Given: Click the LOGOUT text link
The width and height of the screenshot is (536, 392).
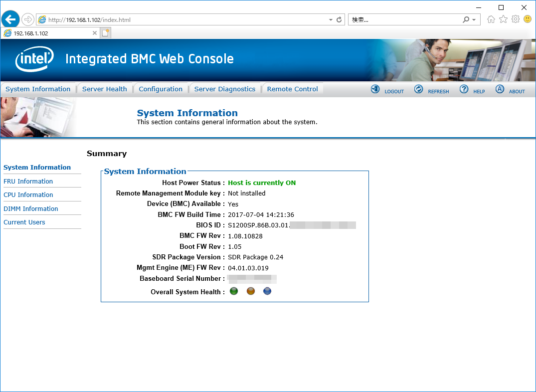Looking at the screenshot, I should [x=394, y=92].
